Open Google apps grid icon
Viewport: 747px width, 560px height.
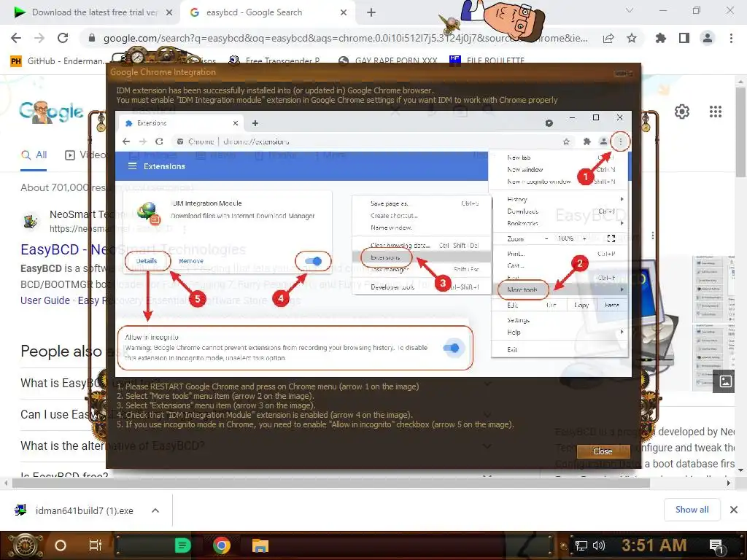(x=716, y=112)
